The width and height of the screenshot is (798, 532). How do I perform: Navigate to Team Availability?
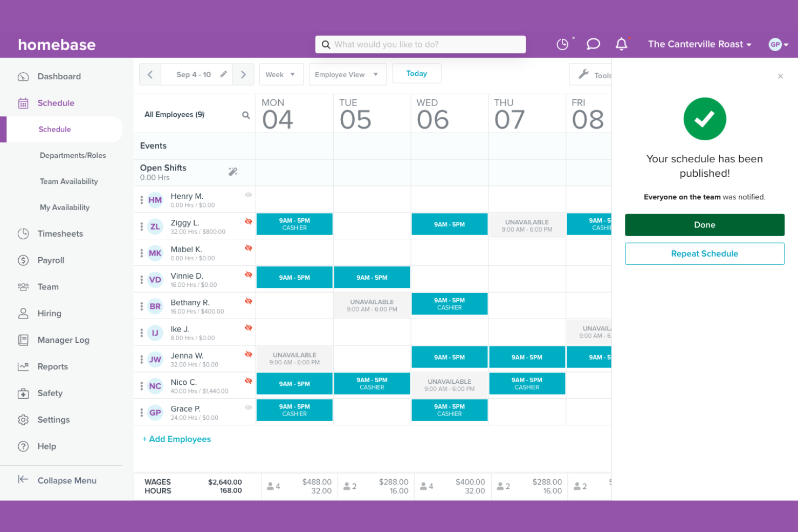click(x=68, y=181)
